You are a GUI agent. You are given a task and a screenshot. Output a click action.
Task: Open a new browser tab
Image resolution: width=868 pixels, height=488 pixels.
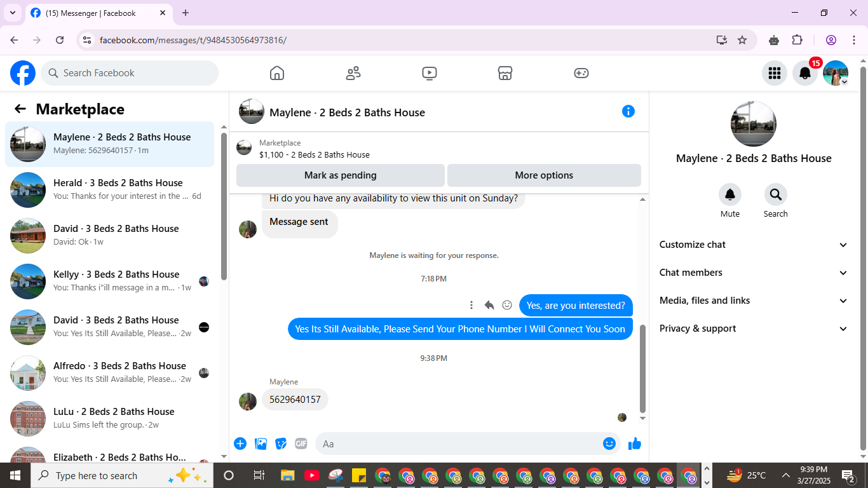point(186,13)
